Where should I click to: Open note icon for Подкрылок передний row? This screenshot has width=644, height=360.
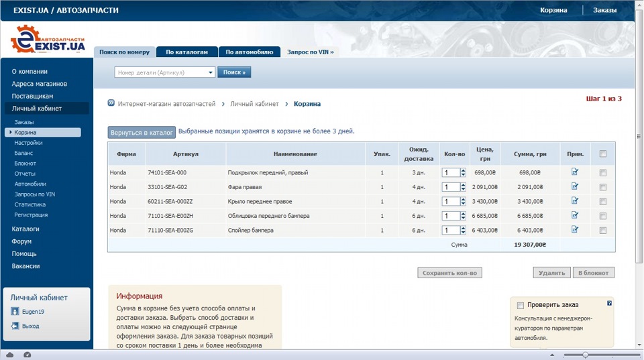575,172
